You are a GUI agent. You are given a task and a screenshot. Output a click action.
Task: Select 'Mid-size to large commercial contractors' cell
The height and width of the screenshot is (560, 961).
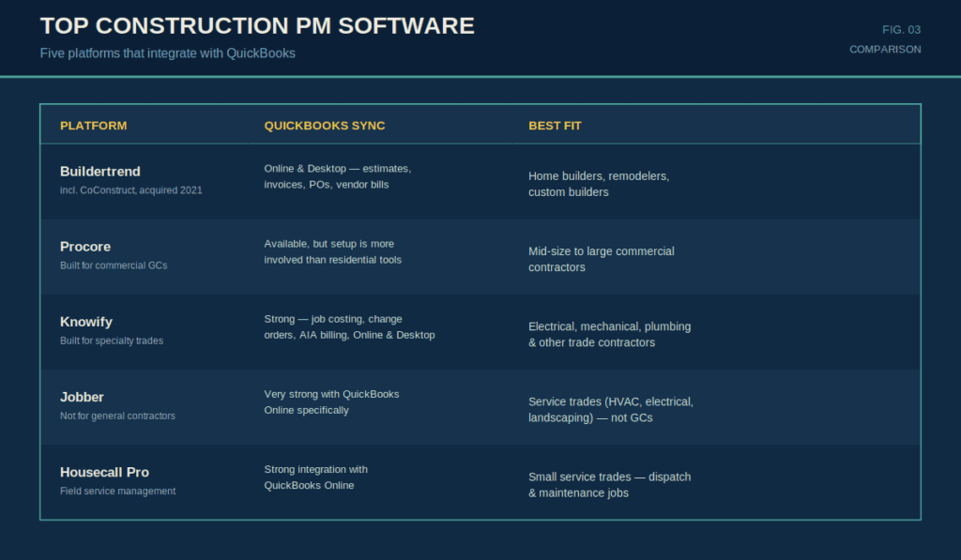602,259
